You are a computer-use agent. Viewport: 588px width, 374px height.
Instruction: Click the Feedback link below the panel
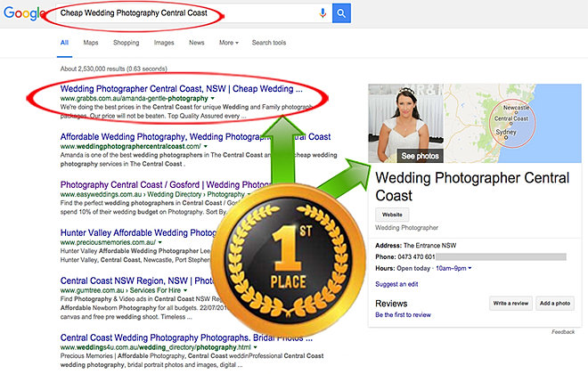(x=563, y=332)
